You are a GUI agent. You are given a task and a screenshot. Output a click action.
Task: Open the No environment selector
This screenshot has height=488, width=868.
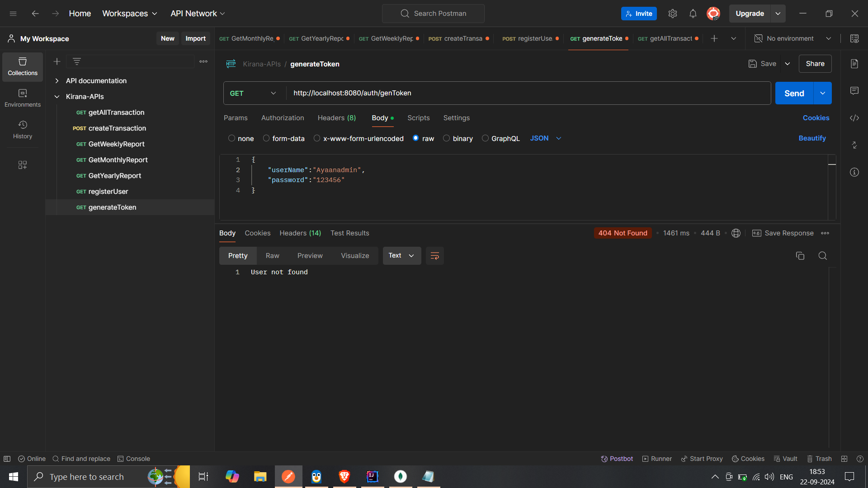793,38
